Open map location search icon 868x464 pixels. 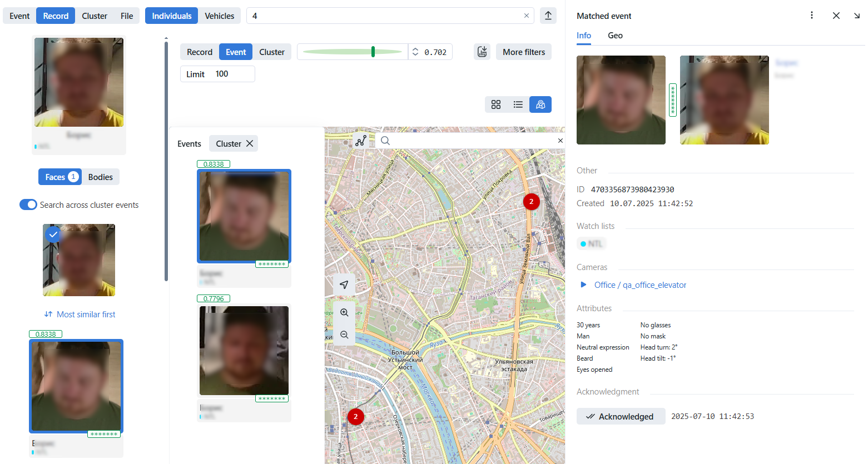click(385, 141)
